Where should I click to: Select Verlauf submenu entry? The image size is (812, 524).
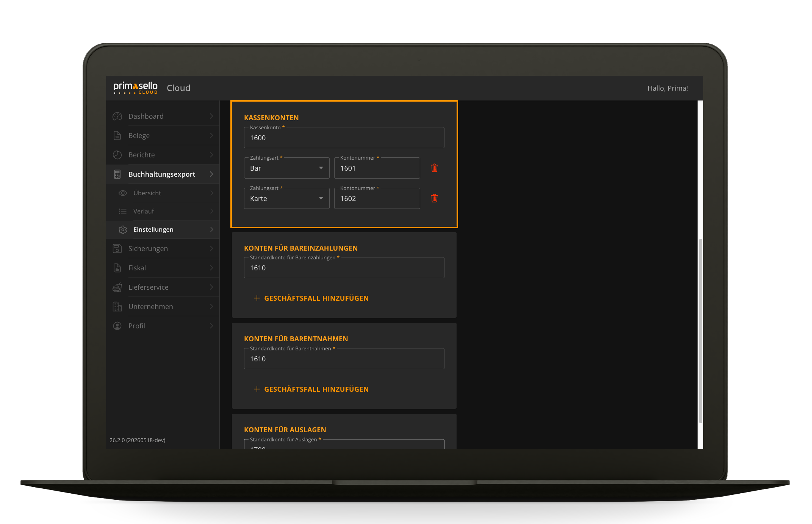[x=163, y=212]
